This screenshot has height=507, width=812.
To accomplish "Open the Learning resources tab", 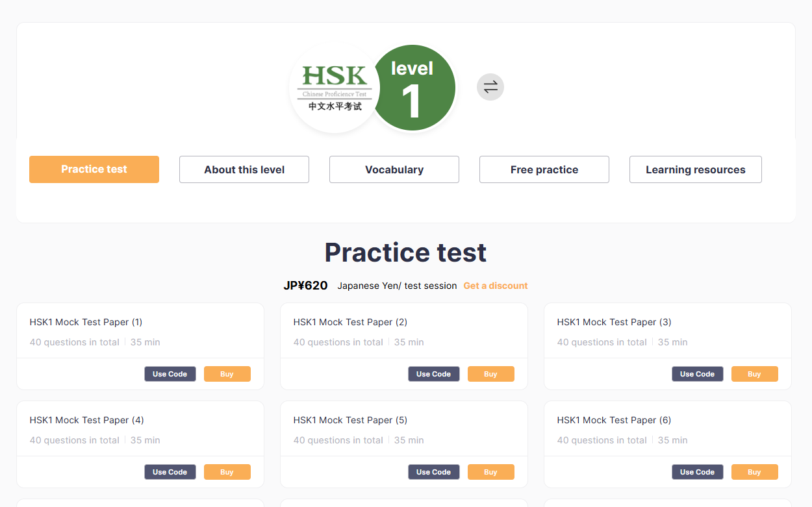I will [x=695, y=169].
